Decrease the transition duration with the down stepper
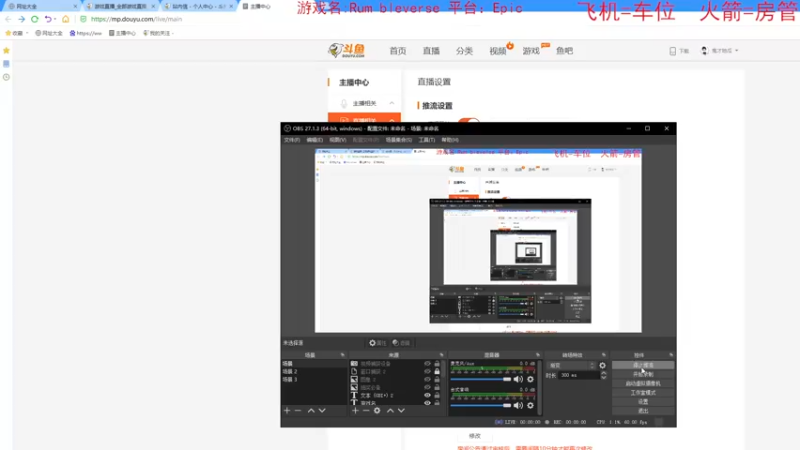This screenshot has height=450, width=800. 604,378
